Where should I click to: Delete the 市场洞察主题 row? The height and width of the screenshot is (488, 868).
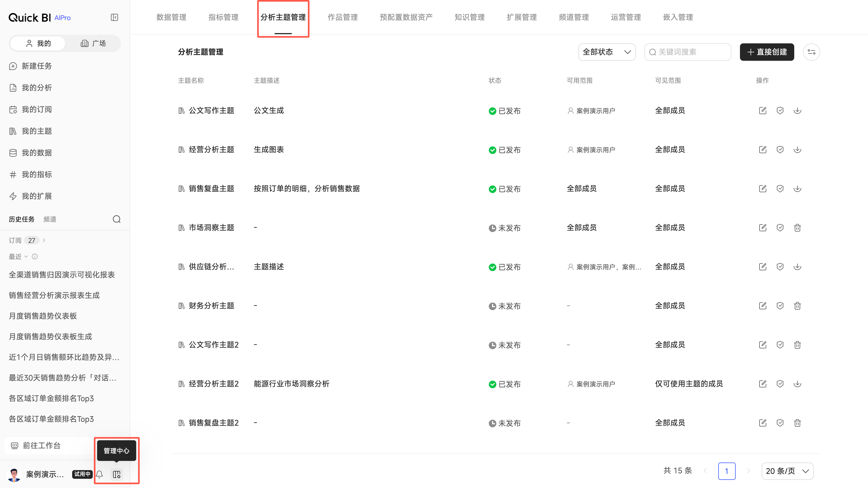tap(797, 228)
